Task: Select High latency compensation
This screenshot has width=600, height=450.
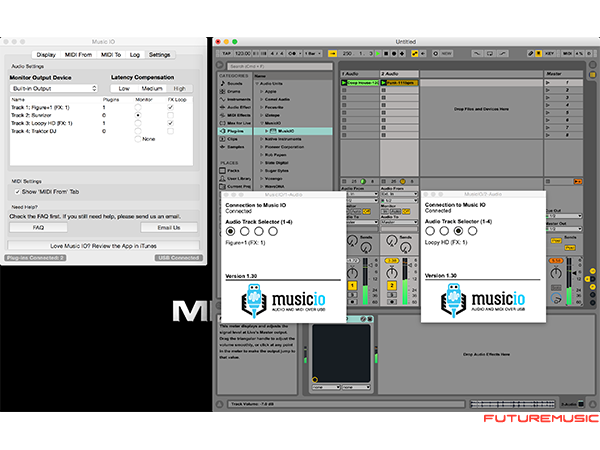Action: [179, 89]
